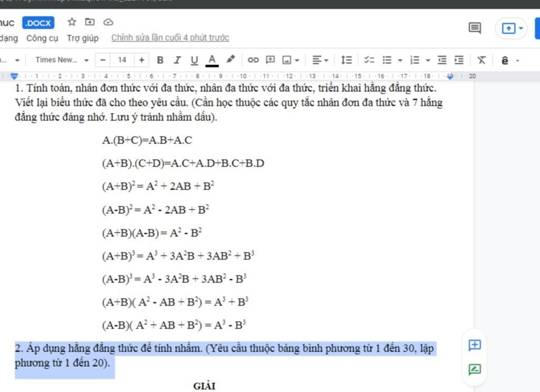Screen dimensions: 540x392
Task: Open the text alignment dropdown
Action: point(320,60)
